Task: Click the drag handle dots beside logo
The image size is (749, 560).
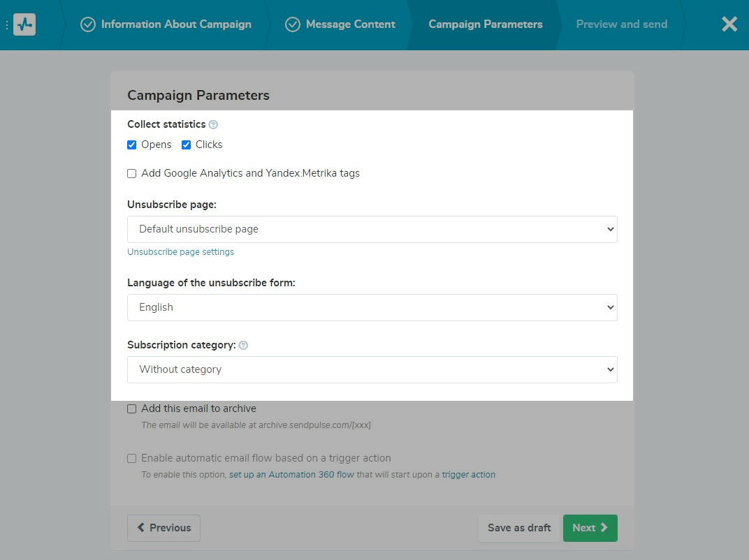Action: click(7, 24)
